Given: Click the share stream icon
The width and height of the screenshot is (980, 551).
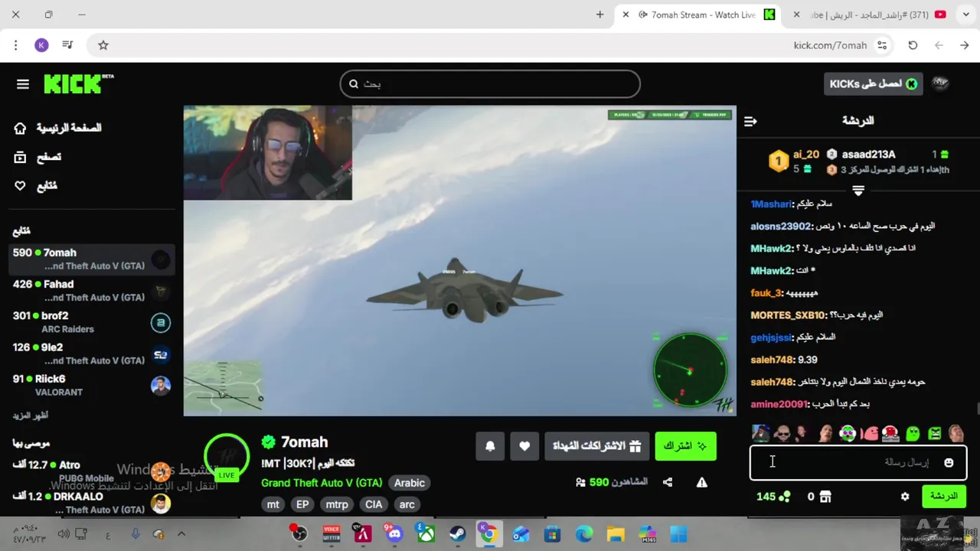Looking at the screenshot, I should [668, 482].
